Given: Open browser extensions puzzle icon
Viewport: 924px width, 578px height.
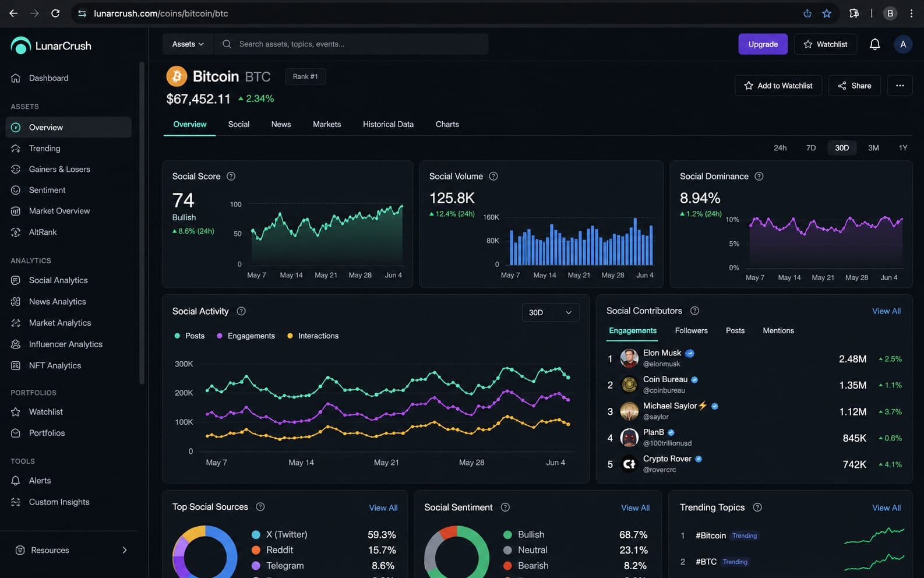Looking at the screenshot, I should coord(854,13).
